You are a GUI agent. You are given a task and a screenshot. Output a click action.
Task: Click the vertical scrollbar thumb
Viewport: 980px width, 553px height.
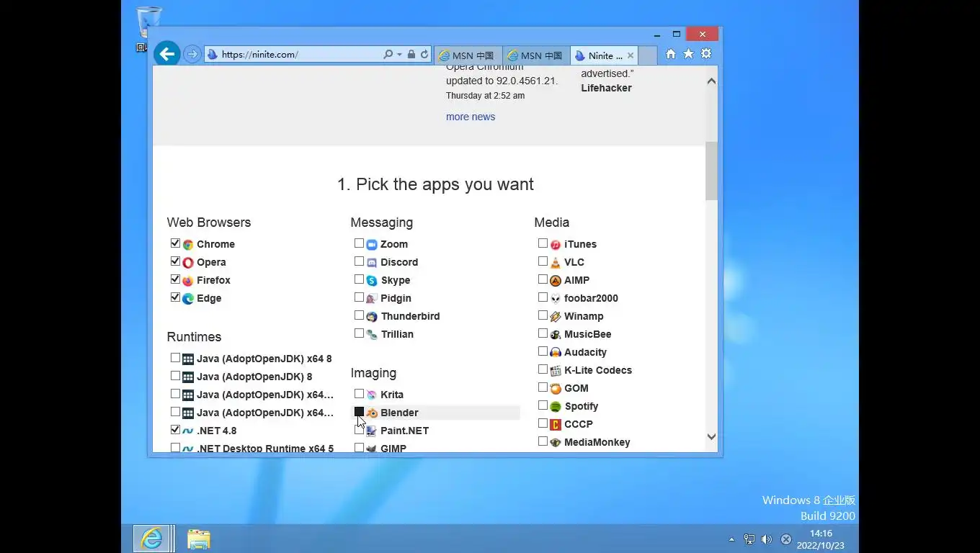pos(711,171)
